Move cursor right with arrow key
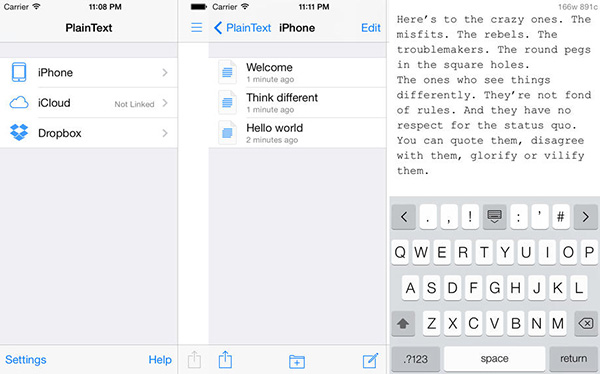The width and height of the screenshot is (600, 374). [x=585, y=217]
